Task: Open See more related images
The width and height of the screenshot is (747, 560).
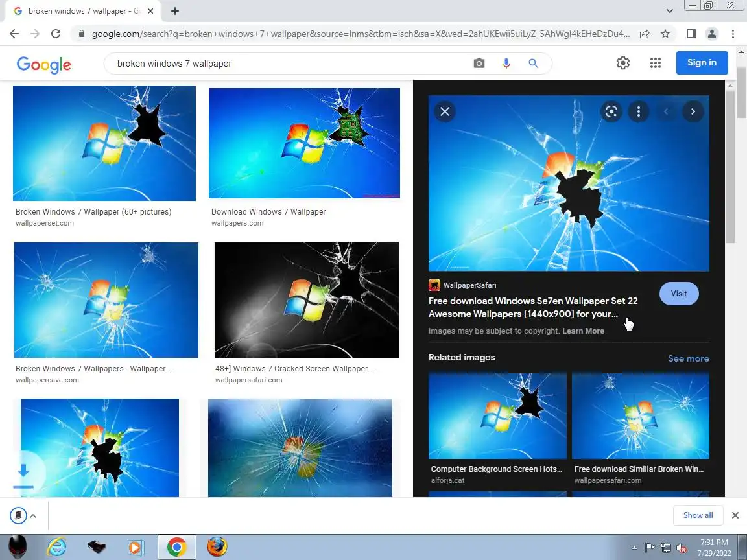Action: [x=689, y=358]
